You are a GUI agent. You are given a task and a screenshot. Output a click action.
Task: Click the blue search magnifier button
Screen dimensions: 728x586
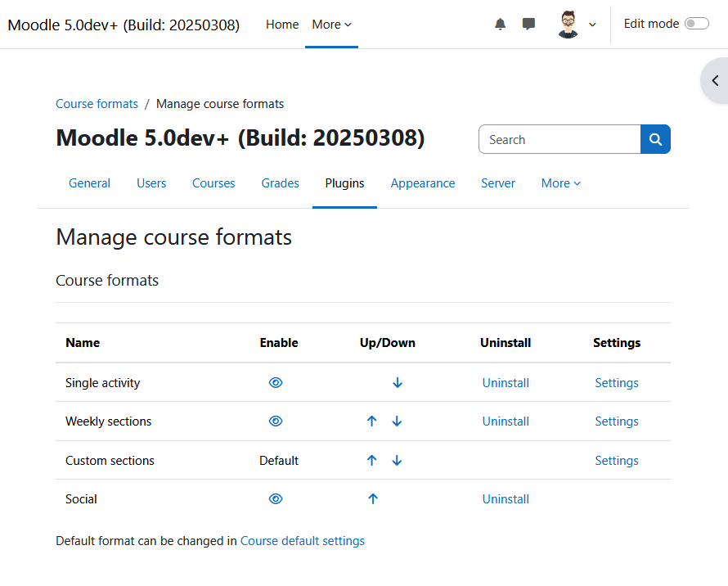pos(655,139)
